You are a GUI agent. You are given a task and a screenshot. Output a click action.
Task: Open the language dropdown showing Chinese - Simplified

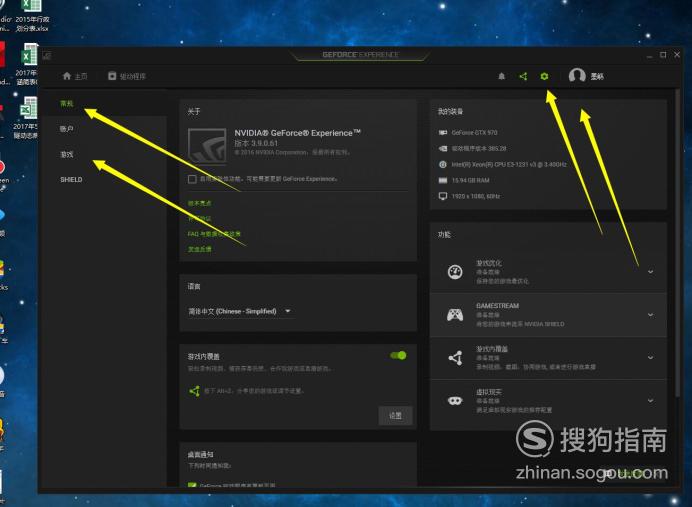[x=239, y=311]
